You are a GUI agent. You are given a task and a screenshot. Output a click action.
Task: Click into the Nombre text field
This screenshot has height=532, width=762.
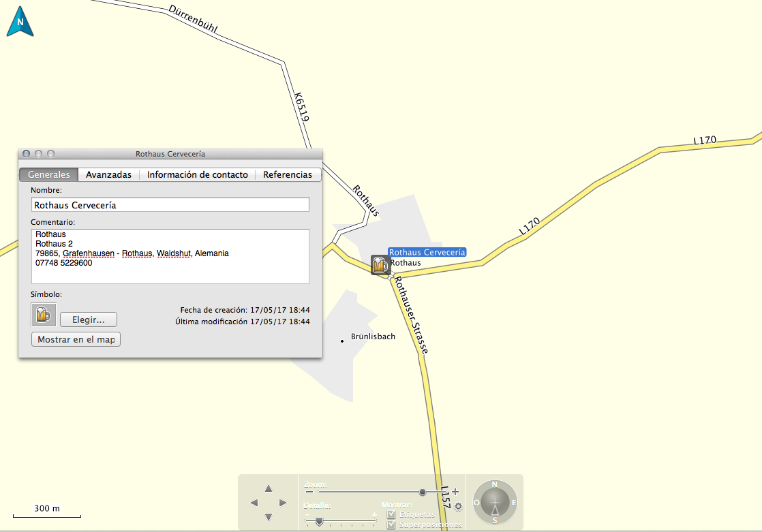(170, 204)
